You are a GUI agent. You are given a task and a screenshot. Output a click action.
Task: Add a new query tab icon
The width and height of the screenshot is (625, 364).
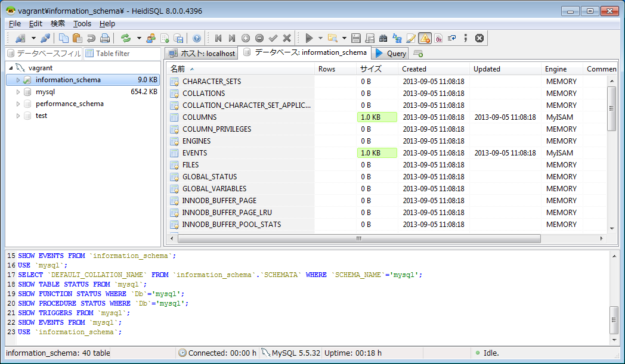[x=418, y=54]
